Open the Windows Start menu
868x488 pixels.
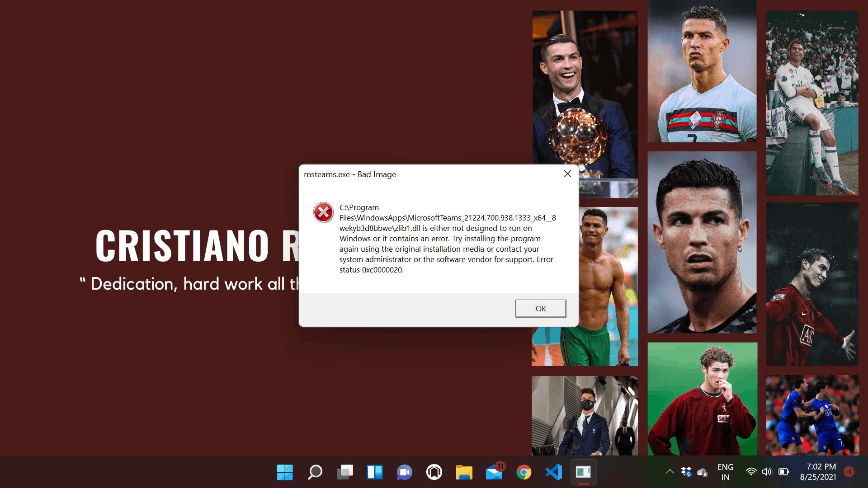point(285,472)
